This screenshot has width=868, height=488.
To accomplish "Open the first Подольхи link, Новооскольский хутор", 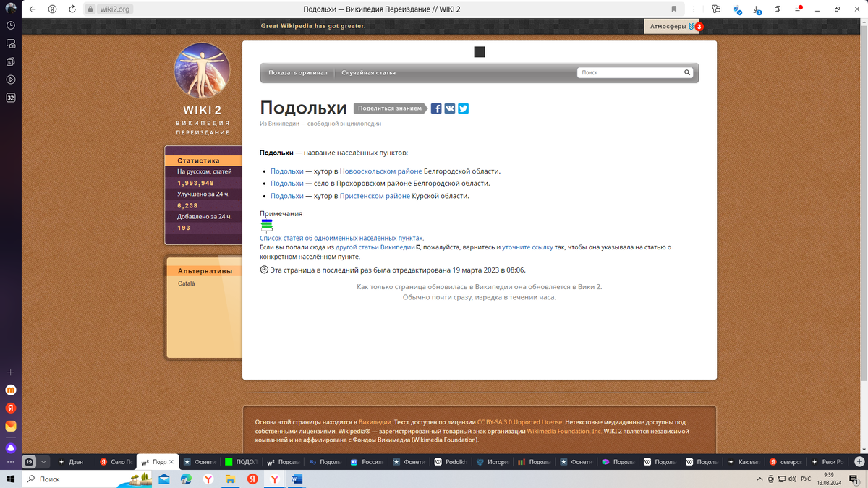I will 287,171.
